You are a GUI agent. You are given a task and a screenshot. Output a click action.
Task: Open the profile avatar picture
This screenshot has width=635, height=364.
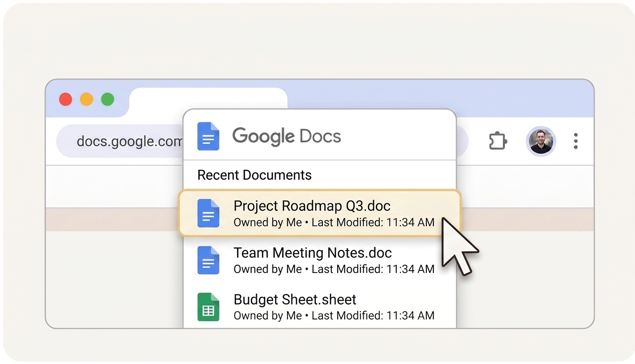[x=541, y=141]
